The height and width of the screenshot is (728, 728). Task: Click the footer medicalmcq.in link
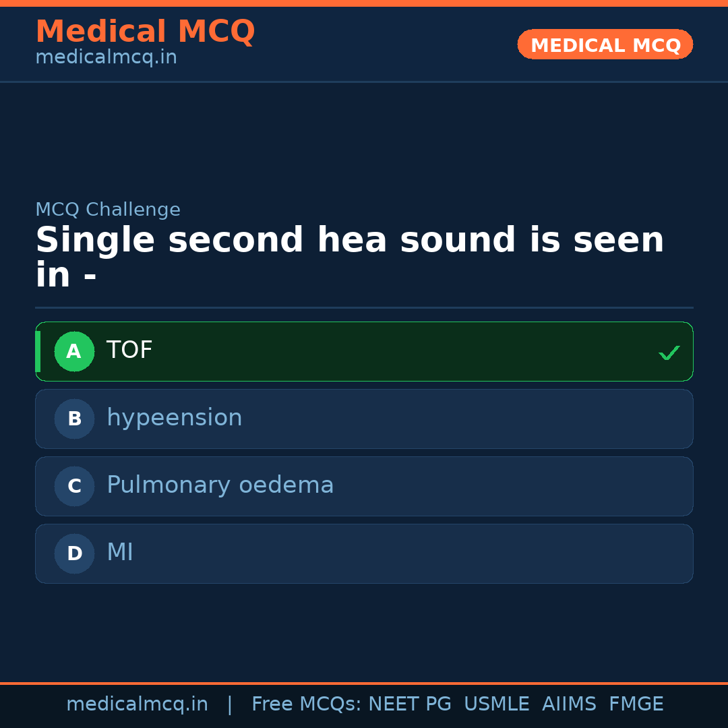tap(137, 703)
